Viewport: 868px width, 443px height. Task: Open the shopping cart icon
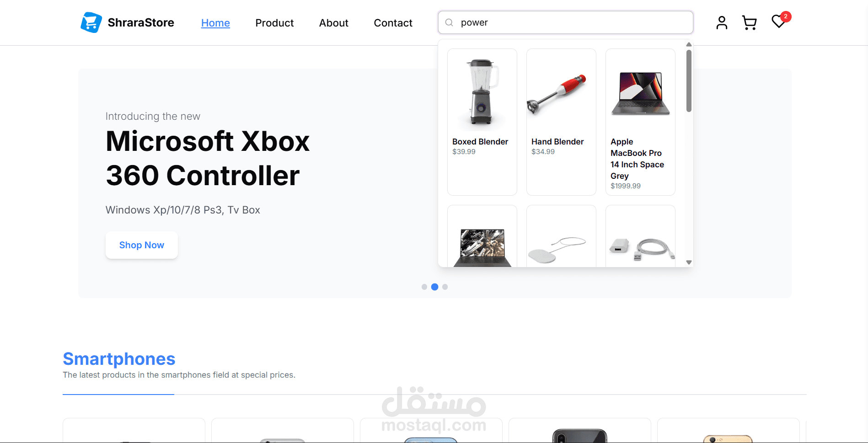(749, 22)
